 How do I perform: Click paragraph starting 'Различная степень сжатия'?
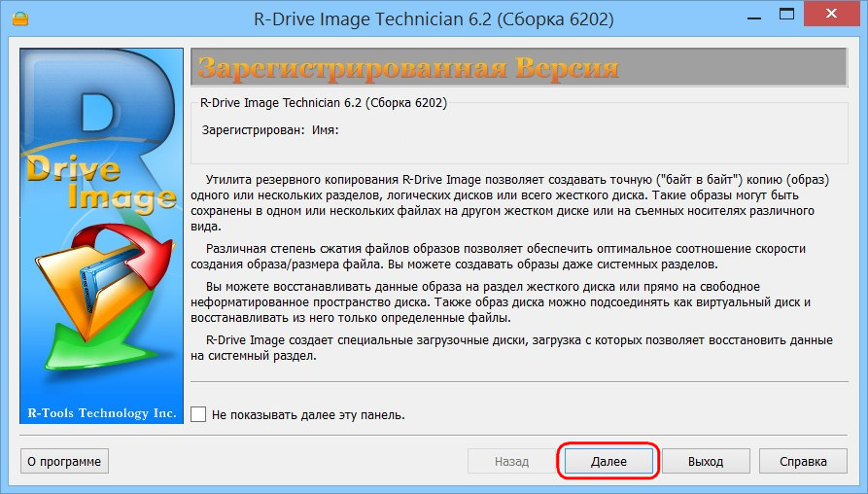click(499, 257)
